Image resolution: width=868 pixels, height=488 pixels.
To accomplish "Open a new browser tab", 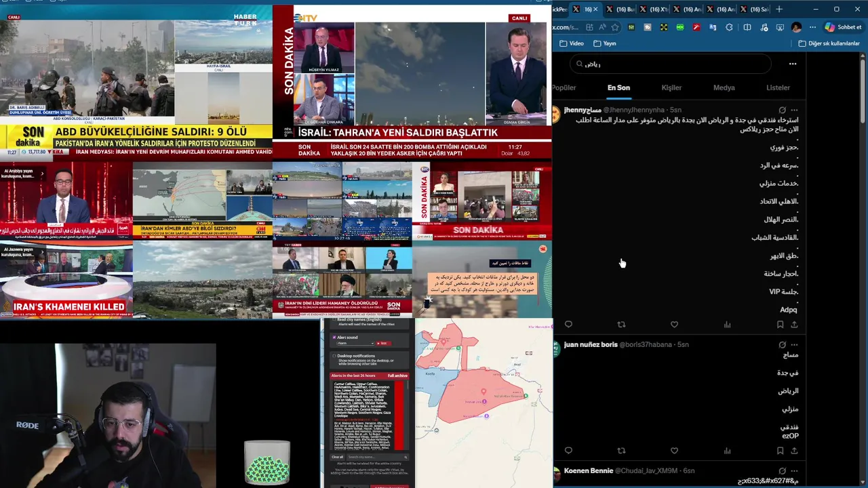I will point(779,9).
